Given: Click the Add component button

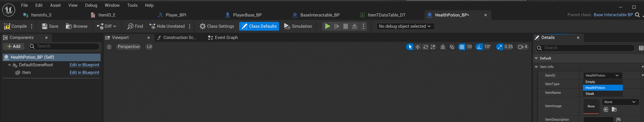Looking at the screenshot, I should coord(14,47).
